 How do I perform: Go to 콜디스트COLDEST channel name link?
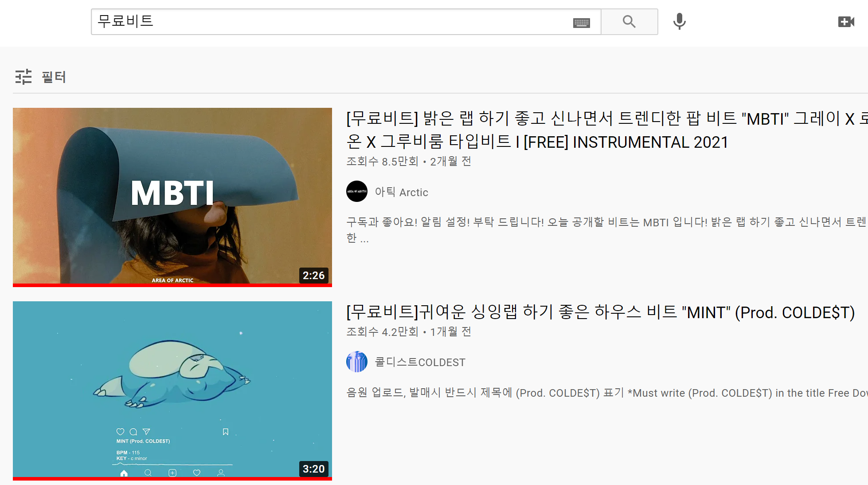pyautogui.click(x=420, y=363)
